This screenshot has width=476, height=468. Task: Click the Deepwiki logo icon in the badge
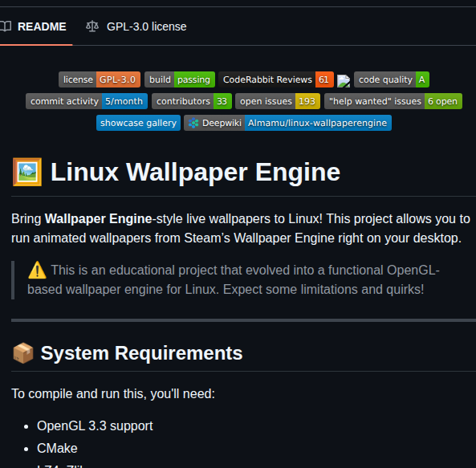[193, 123]
